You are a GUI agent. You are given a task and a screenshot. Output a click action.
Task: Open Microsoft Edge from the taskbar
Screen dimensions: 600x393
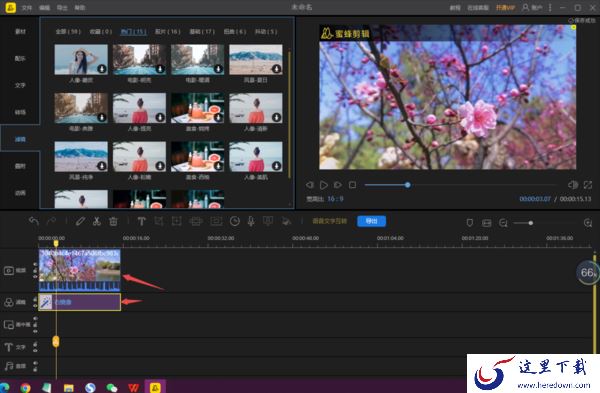pyautogui.click(x=4, y=388)
